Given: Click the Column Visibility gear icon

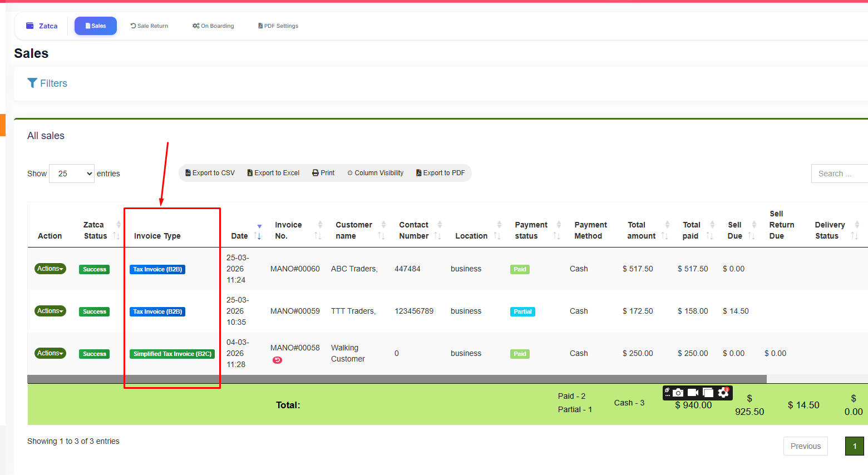Looking at the screenshot, I should point(352,172).
